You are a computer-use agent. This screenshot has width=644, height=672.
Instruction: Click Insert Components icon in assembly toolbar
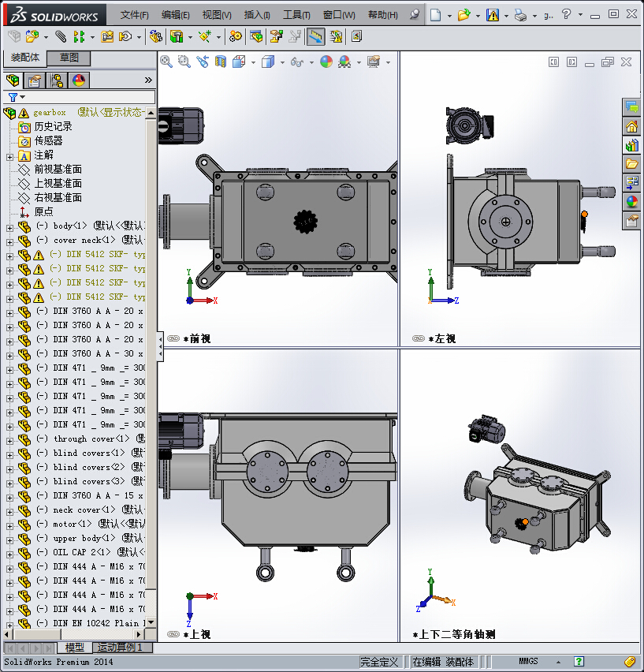pyautogui.click(x=32, y=37)
